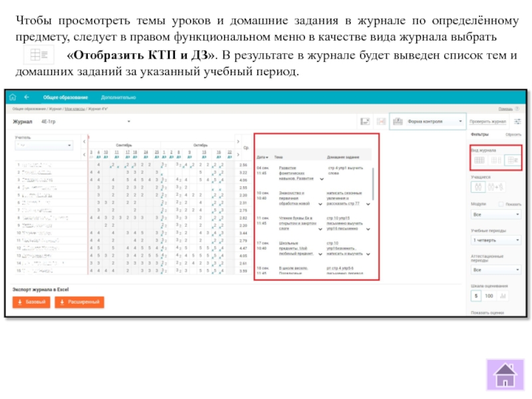The height and width of the screenshot is (399, 532).
Task: Export journal with Базовый button
Action: pos(31,302)
